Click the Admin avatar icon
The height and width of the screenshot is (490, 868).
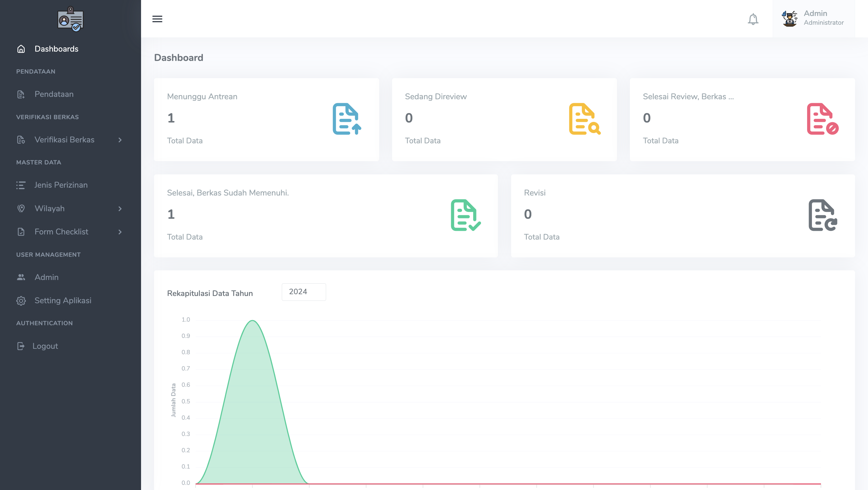tap(790, 18)
